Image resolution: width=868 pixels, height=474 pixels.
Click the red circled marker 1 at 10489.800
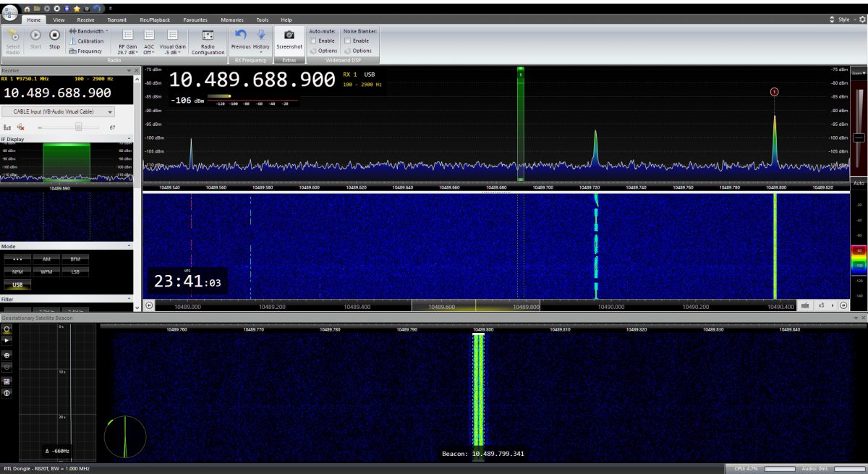click(774, 92)
